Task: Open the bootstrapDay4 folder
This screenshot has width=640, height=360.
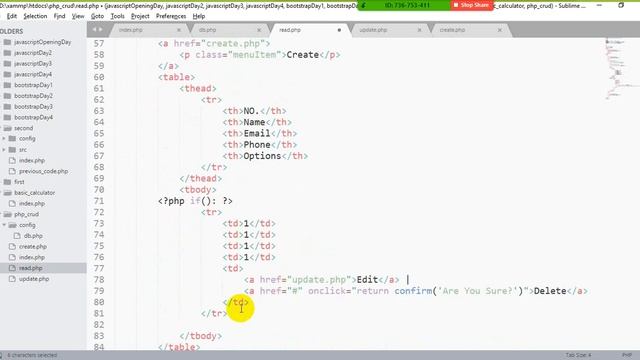Action: tap(33, 117)
